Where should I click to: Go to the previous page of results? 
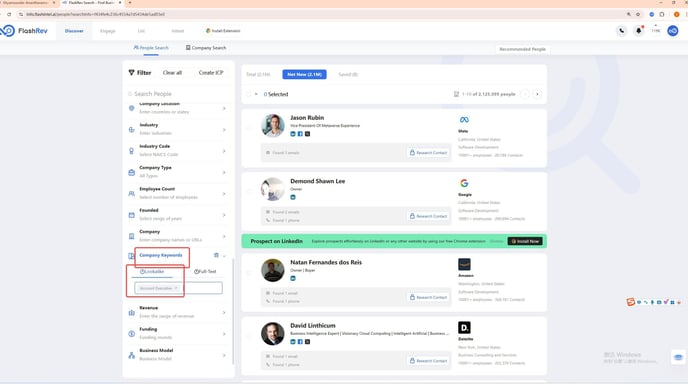coord(525,94)
